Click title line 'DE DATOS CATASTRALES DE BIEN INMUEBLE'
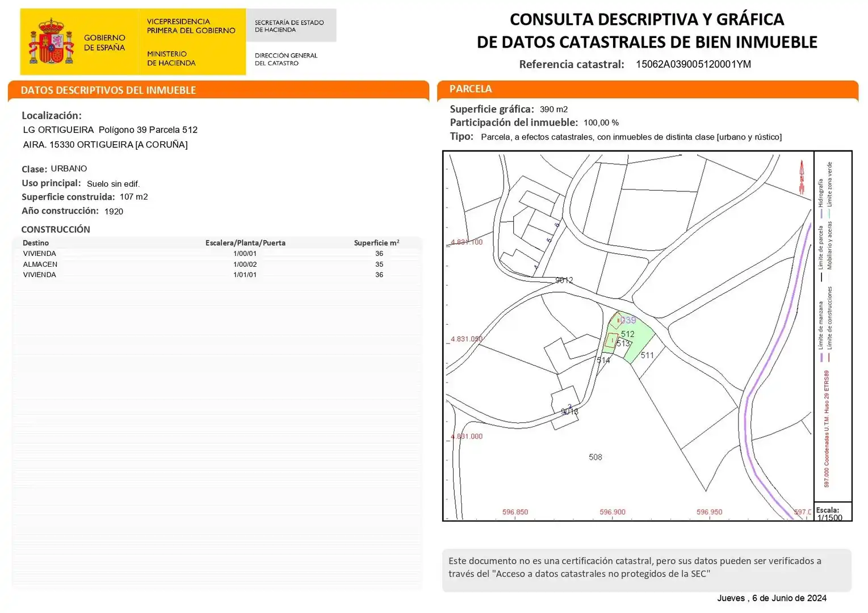This screenshot has width=868, height=613. click(647, 42)
